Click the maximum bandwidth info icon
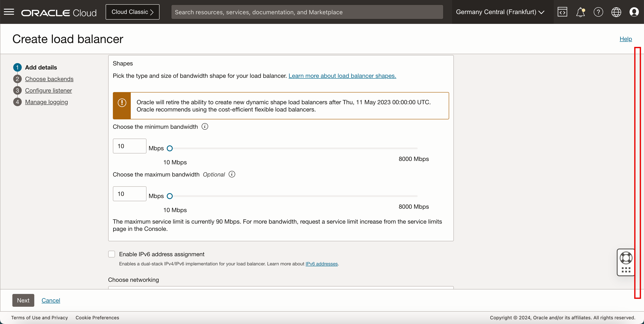 [x=232, y=174]
